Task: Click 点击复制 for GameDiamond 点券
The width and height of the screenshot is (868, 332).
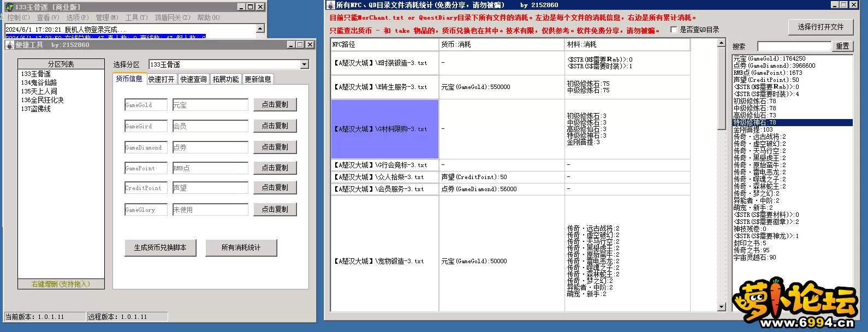Action: [275, 147]
